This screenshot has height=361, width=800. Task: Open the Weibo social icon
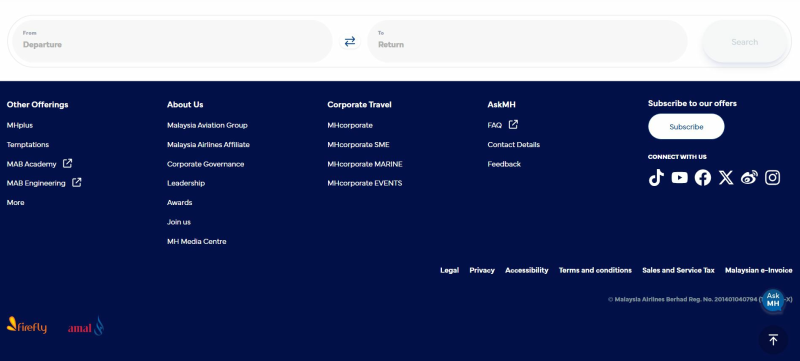749,177
